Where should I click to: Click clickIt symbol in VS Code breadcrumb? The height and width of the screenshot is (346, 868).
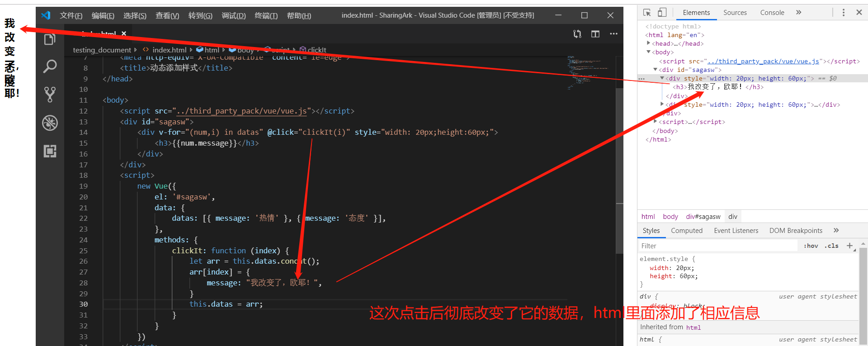316,50
